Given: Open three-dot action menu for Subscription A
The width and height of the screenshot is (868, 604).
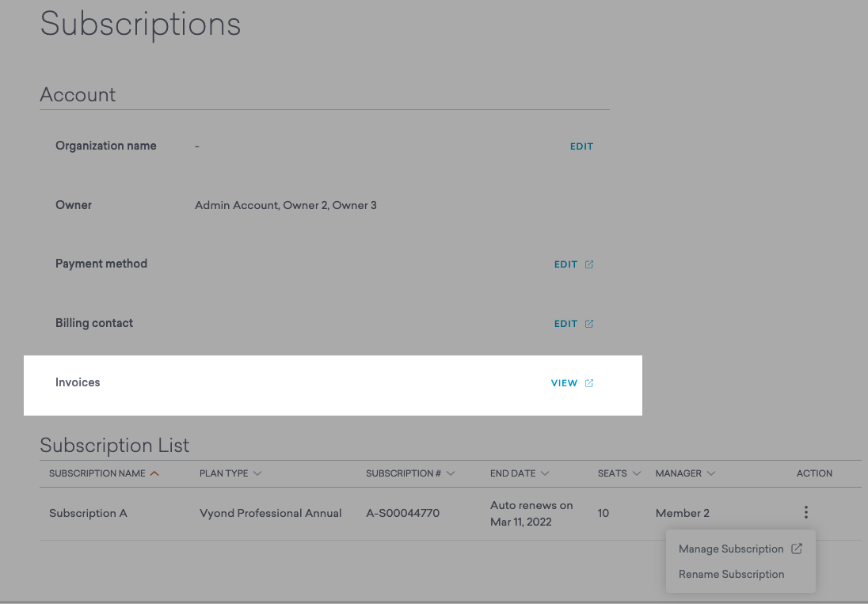Looking at the screenshot, I should 805,512.
